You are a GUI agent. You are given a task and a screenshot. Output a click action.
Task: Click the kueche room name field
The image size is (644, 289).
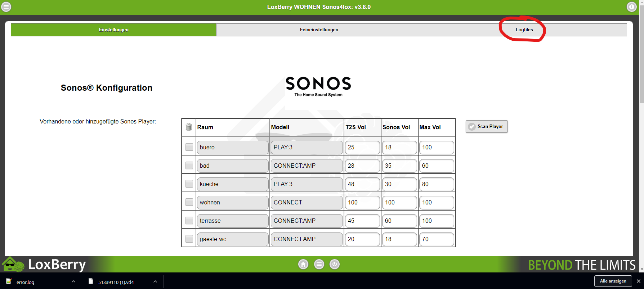[x=233, y=184]
